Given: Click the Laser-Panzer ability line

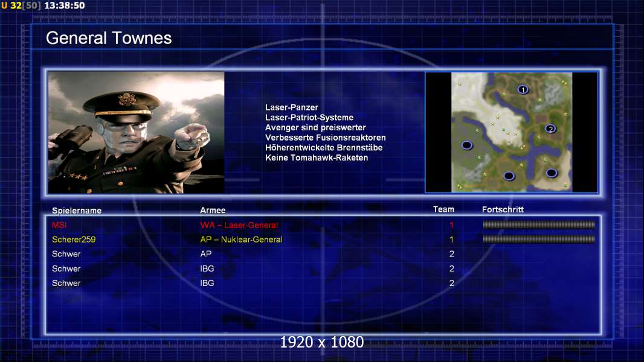Looking at the screenshot, I should tap(292, 107).
